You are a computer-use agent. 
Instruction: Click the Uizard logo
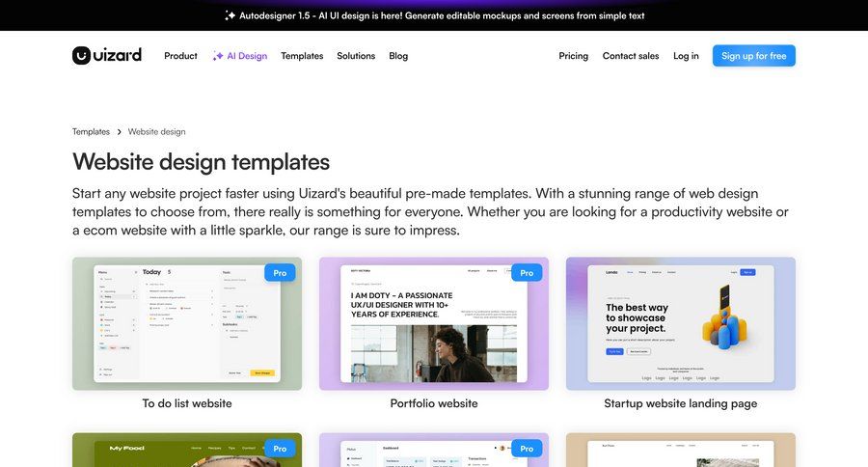click(107, 55)
